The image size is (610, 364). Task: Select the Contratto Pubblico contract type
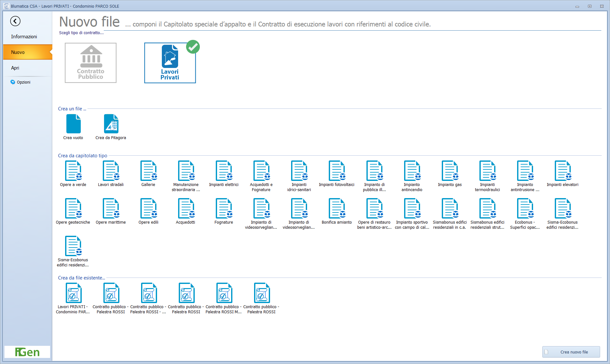[x=91, y=63]
